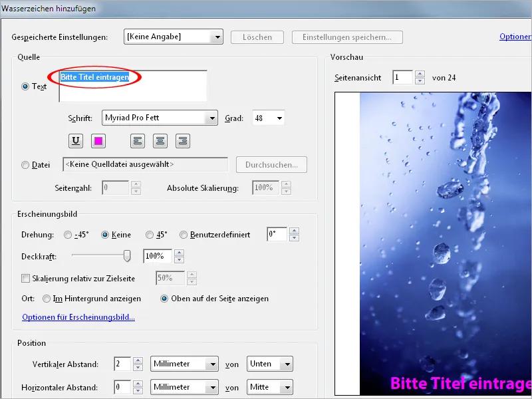
Task: Increase Deckkraft opacity value
Action: click(x=179, y=253)
